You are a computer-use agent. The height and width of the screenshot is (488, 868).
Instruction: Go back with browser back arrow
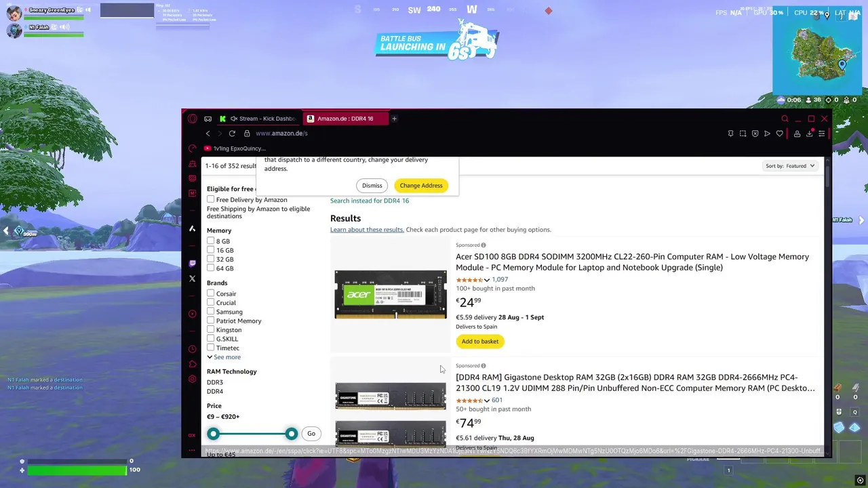[x=208, y=134]
